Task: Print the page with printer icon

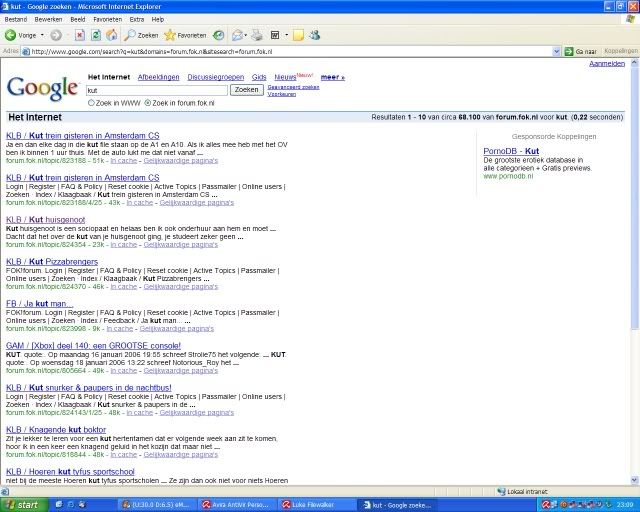Action: [x=257, y=36]
